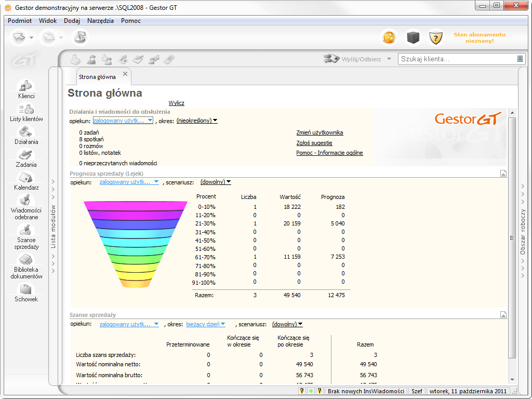Open the Widok menu
Screen dimensions: 532x399
[48, 21]
